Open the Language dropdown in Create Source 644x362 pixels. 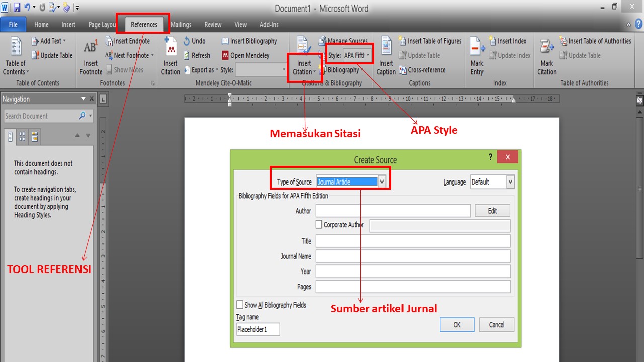pyautogui.click(x=510, y=182)
